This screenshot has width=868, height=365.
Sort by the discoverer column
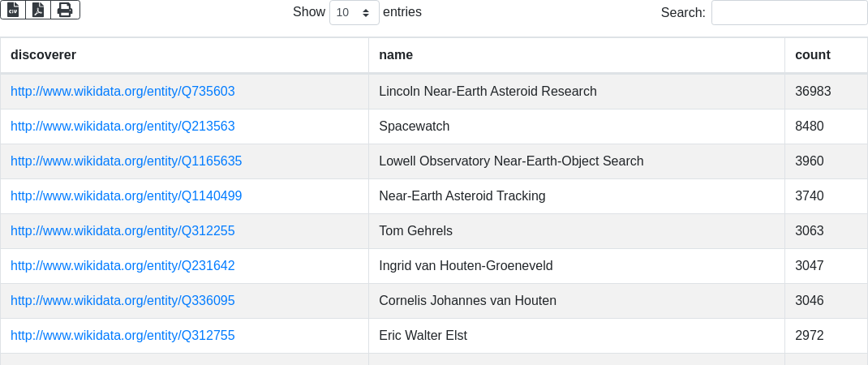(43, 55)
